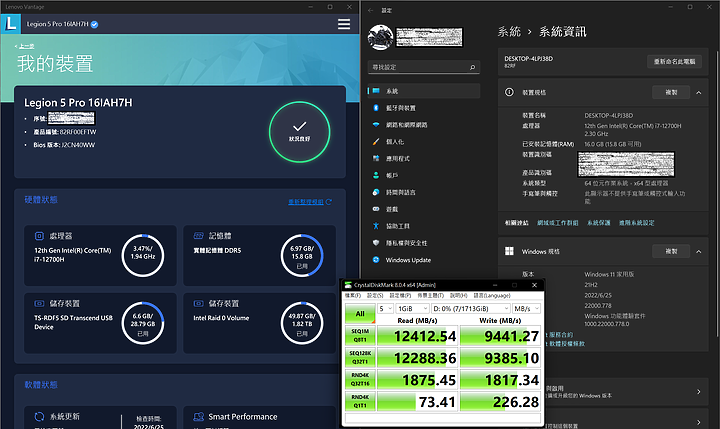The image size is (720, 429).
Task: Open the 服務合約 link
Action: [559, 335]
